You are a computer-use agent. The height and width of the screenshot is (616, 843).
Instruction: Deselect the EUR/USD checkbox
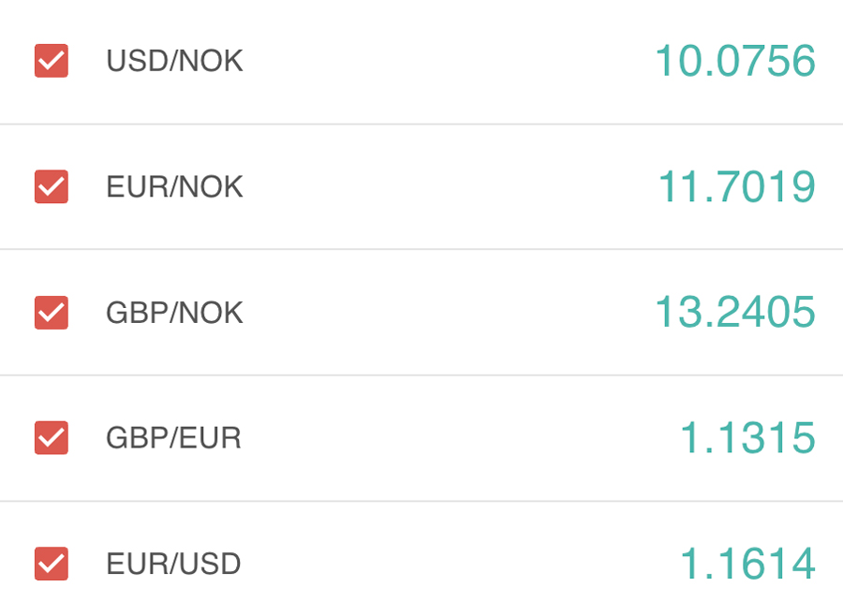(x=52, y=564)
